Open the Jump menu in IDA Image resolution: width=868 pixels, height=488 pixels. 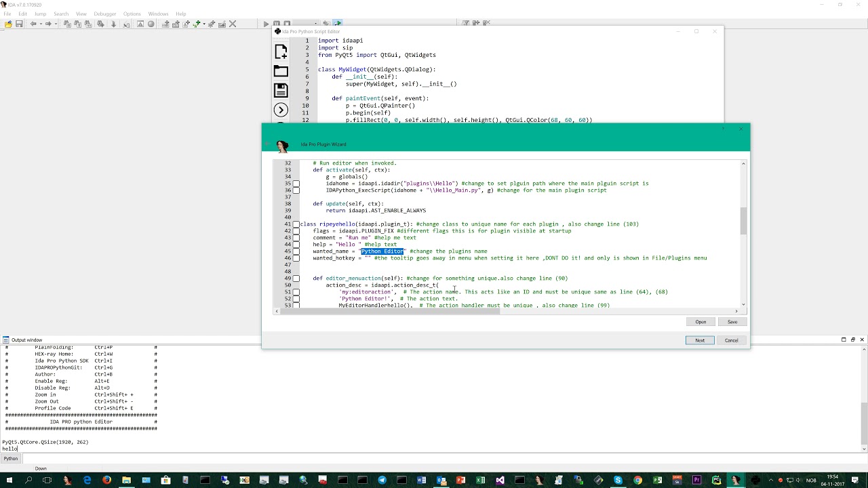pyautogui.click(x=40, y=14)
